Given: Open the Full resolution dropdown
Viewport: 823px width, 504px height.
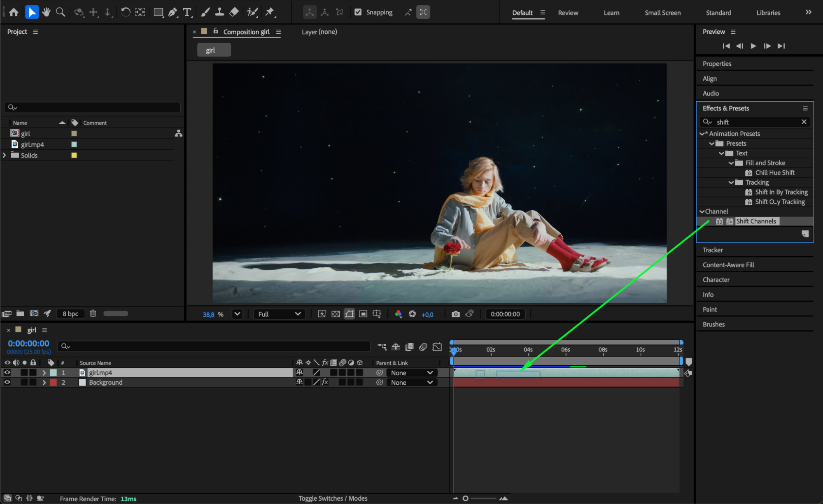Looking at the screenshot, I should click(279, 314).
